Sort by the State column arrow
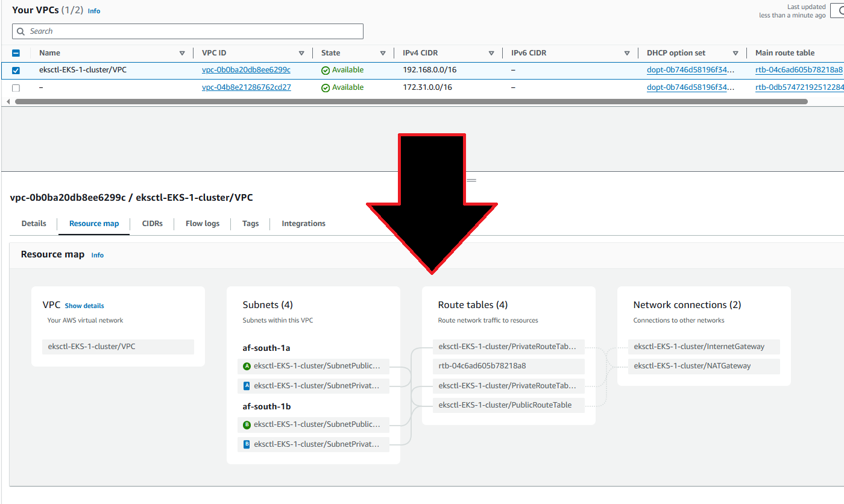This screenshot has height=504, width=844. pos(383,53)
